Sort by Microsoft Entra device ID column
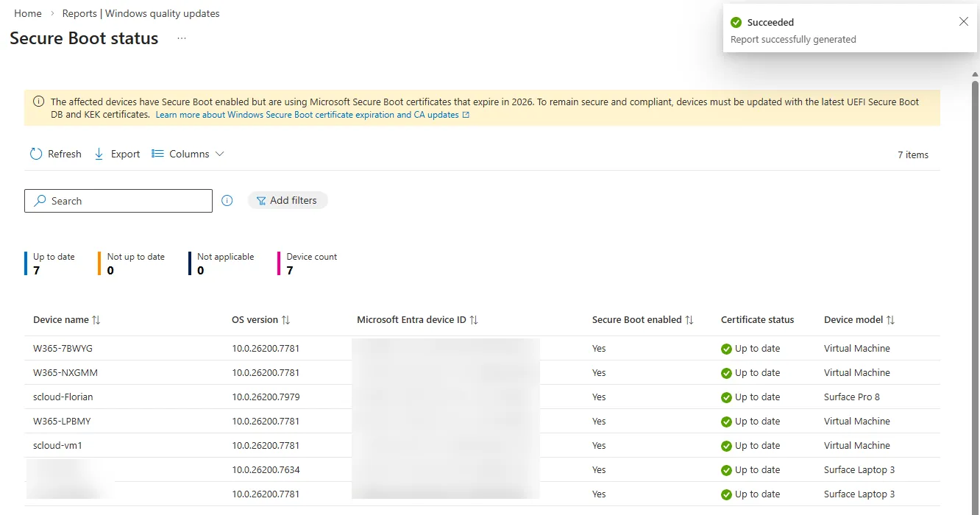The width and height of the screenshot is (980, 515). [417, 320]
